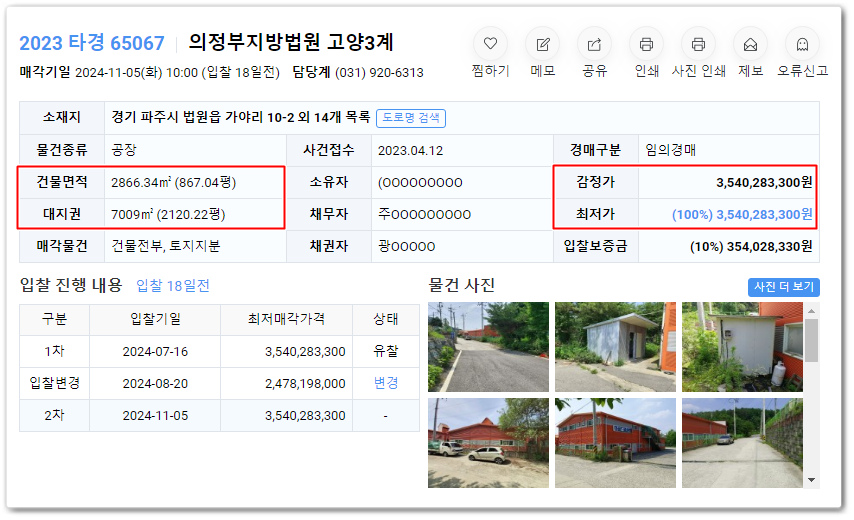Click the 임의경매 auction type value
The height and width of the screenshot is (520, 854).
coord(670,150)
